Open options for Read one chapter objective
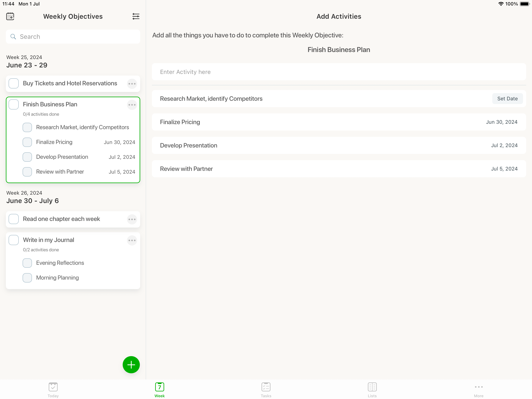 (x=132, y=219)
